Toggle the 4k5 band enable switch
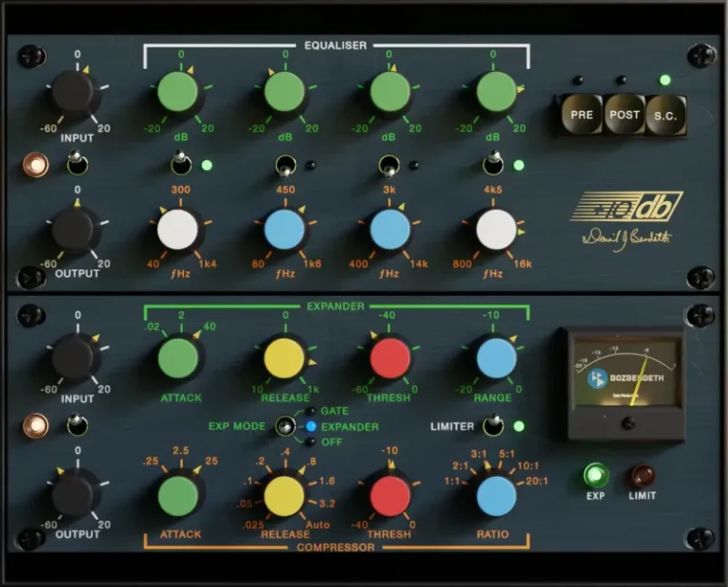This screenshot has height=587, width=728. [x=494, y=162]
